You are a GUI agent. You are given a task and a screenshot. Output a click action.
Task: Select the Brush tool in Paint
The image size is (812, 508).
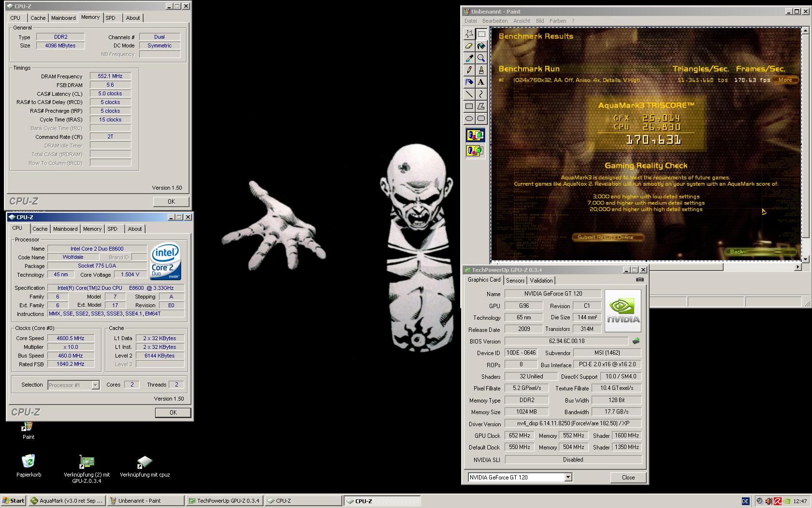(481, 70)
